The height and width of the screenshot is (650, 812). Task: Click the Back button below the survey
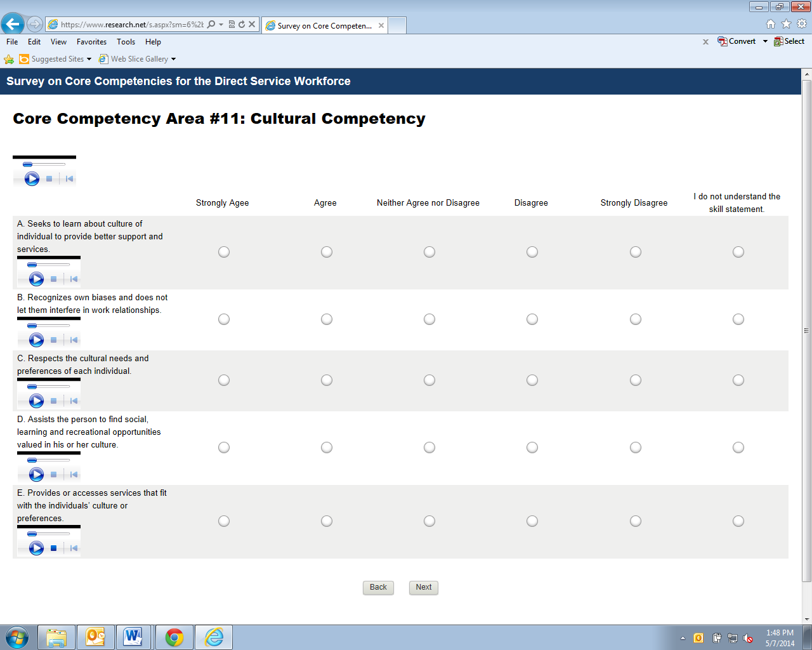pyautogui.click(x=378, y=587)
